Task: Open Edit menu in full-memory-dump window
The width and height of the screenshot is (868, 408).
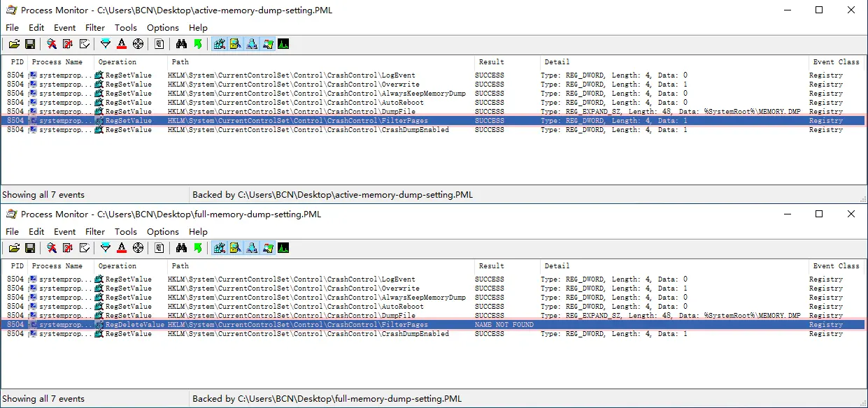Action: (36, 232)
